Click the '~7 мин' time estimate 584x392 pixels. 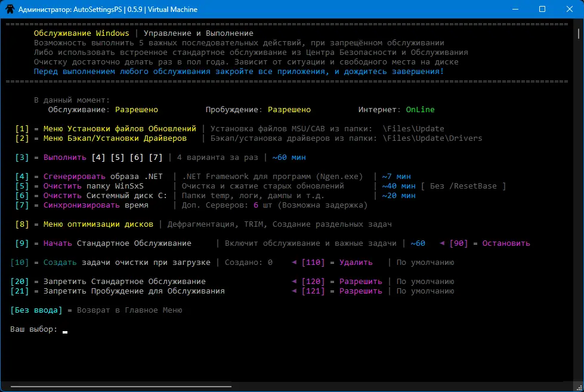pos(396,176)
